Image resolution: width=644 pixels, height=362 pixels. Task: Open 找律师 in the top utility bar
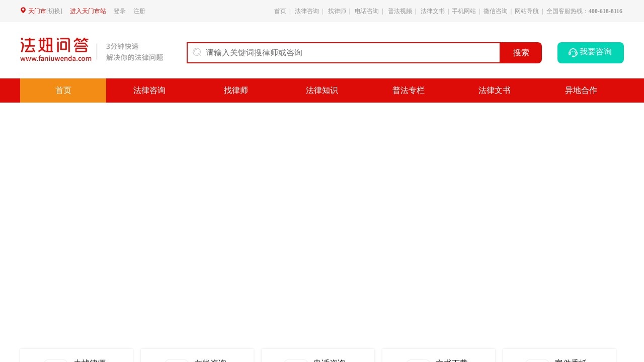click(337, 11)
